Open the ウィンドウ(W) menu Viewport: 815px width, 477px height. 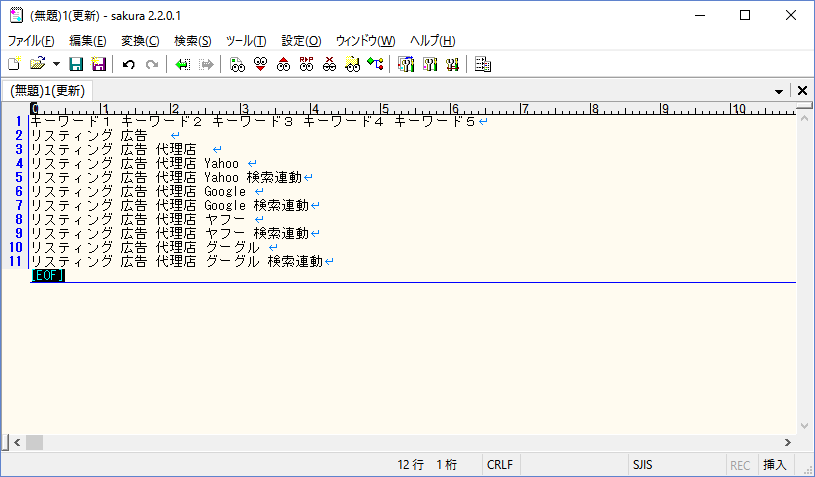[365, 41]
